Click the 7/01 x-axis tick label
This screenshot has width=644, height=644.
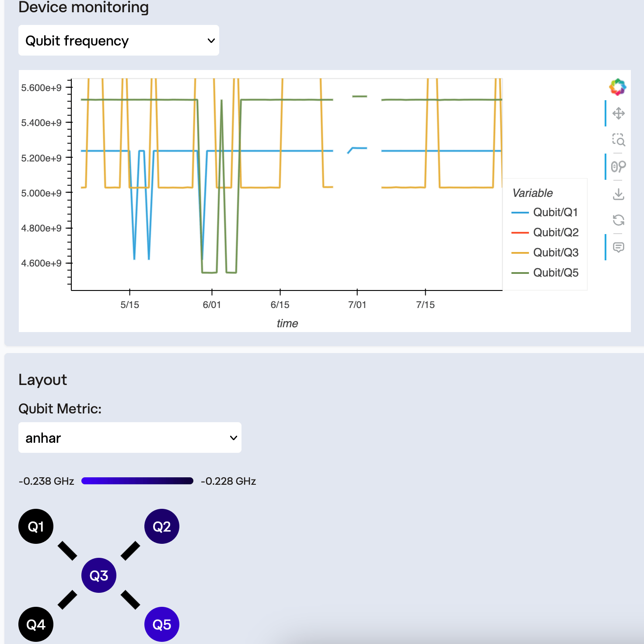click(x=357, y=305)
